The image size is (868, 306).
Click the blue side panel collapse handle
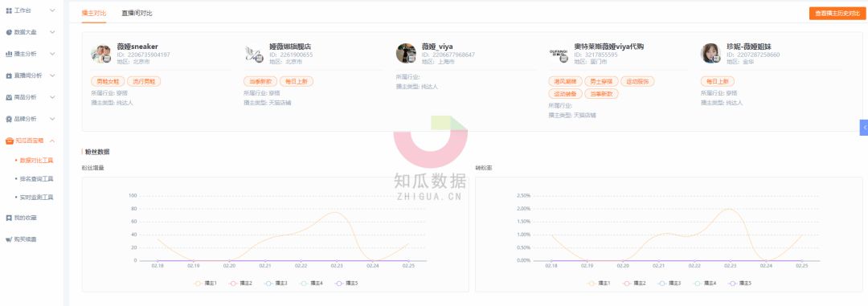(863, 127)
